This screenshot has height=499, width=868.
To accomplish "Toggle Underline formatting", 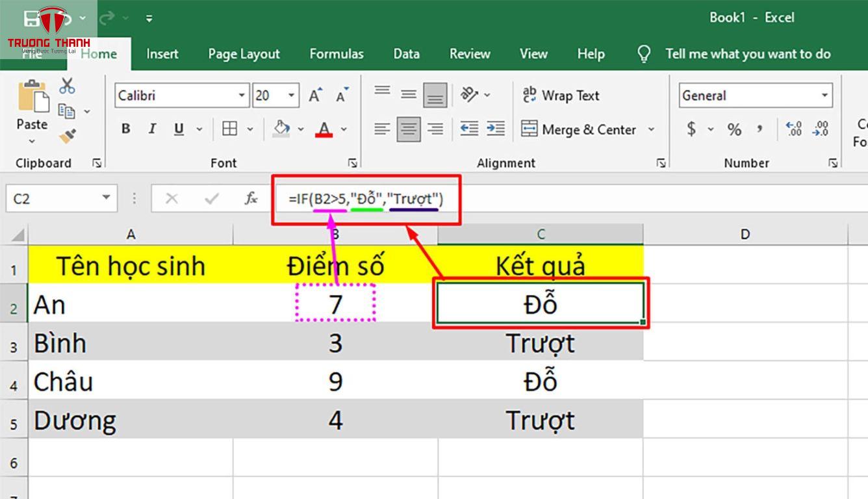I will [x=179, y=129].
